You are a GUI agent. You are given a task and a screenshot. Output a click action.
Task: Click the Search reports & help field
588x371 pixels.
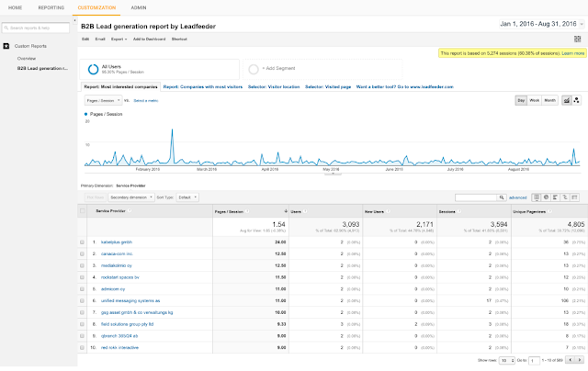[36, 28]
